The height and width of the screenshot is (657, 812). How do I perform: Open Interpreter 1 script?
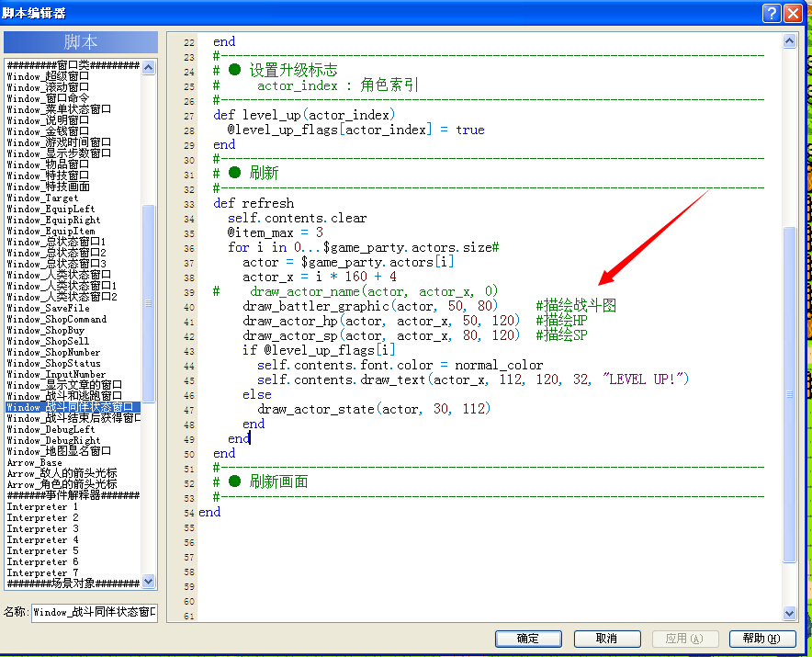(42, 506)
